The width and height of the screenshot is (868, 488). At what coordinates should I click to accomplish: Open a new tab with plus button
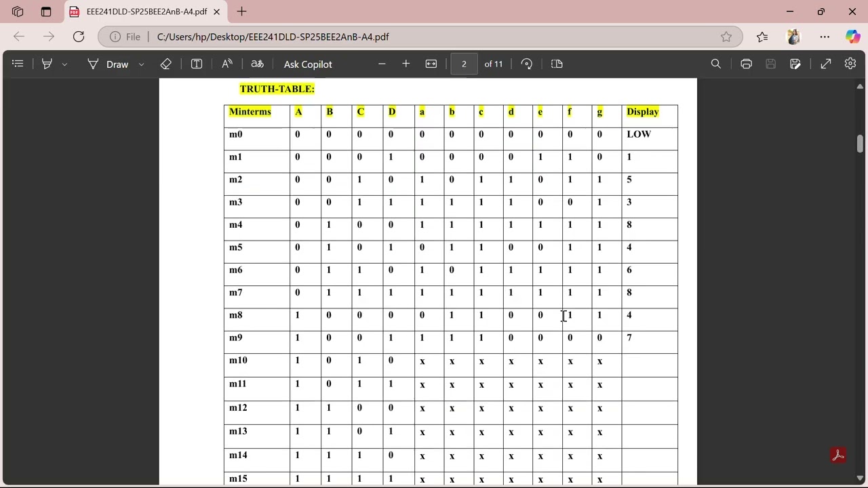(x=241, y=12)
